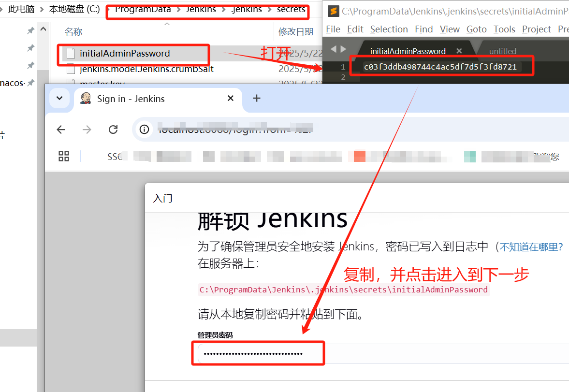This screenshot has height=392, width=569.
Task: Go forward in the browser
Action: point(87,130)
